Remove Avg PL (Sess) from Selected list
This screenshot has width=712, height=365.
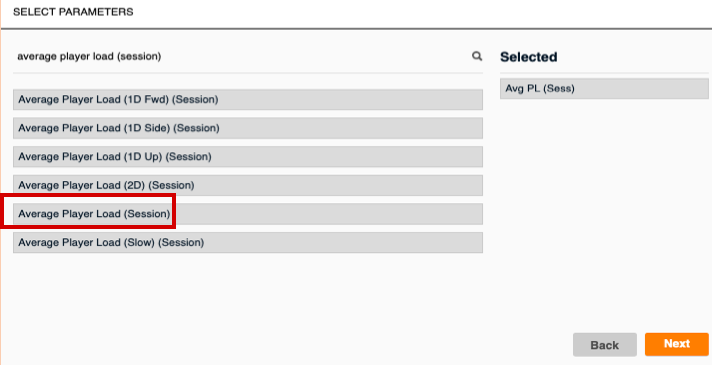coord(604,89)
